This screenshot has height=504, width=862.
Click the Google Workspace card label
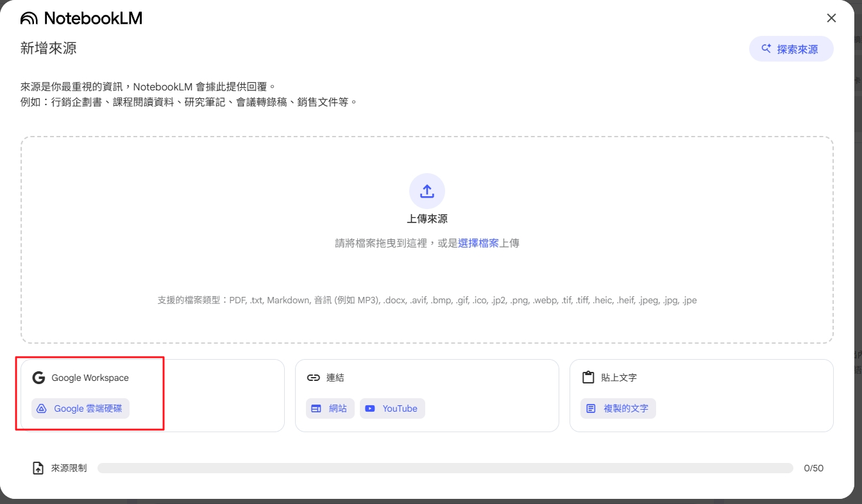(90, 378)
